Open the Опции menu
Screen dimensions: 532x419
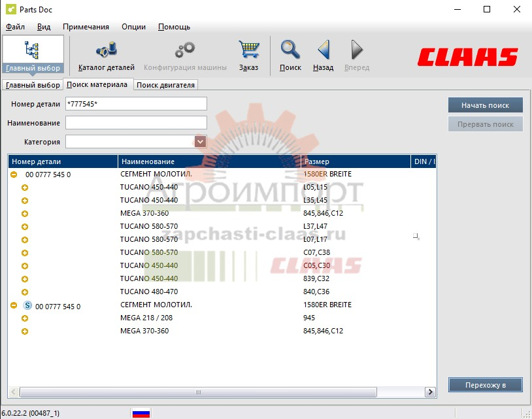[134, 27]
